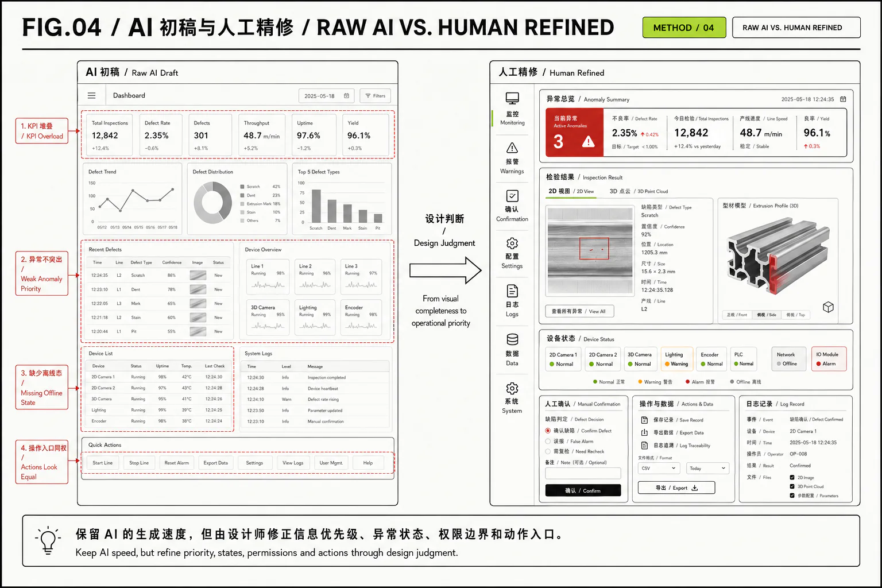
Task: Click the Help quick action button
Action: coord(368,463)
